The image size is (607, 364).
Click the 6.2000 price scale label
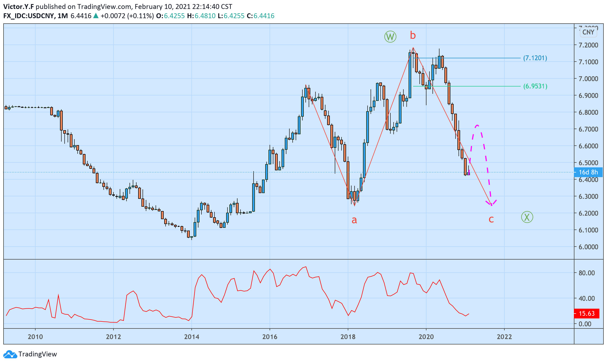588,213
